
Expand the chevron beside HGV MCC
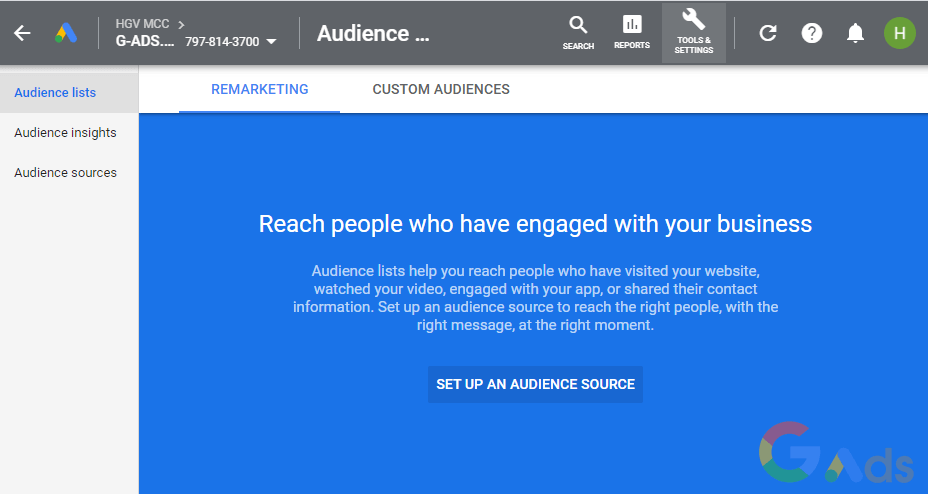click(x=181, y=23)
